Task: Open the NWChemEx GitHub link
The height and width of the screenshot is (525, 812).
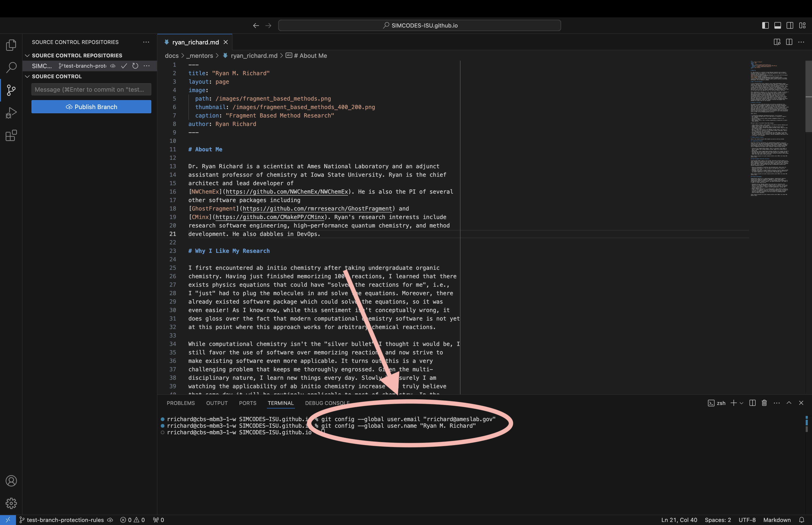Action: pyautogui.click(x=287, y=192)
